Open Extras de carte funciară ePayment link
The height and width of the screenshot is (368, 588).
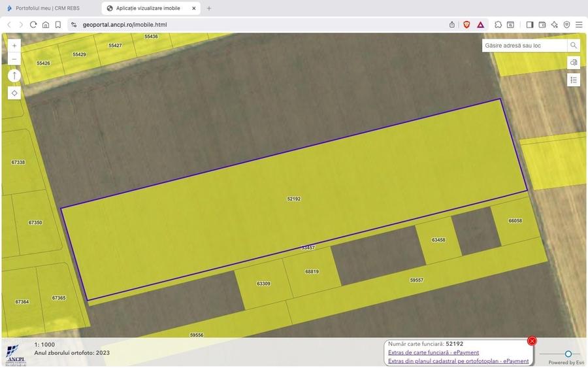(433, 352)
